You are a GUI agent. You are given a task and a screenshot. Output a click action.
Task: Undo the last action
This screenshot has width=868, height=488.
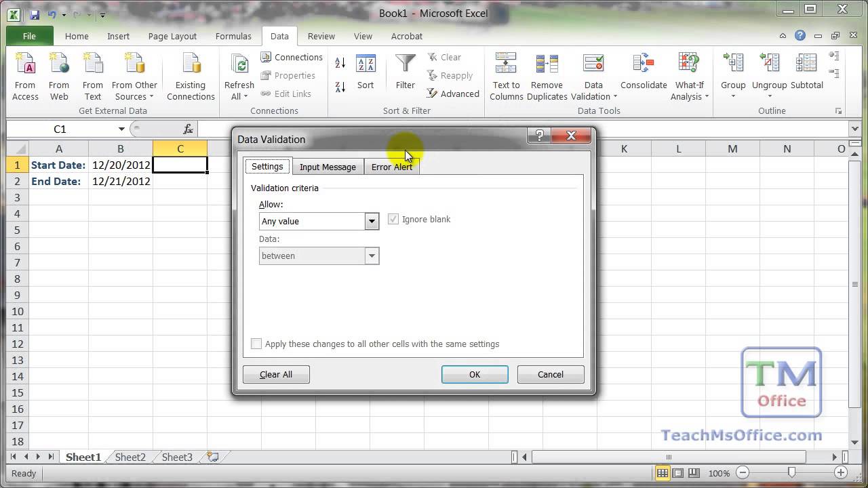(x=52, y=14)
